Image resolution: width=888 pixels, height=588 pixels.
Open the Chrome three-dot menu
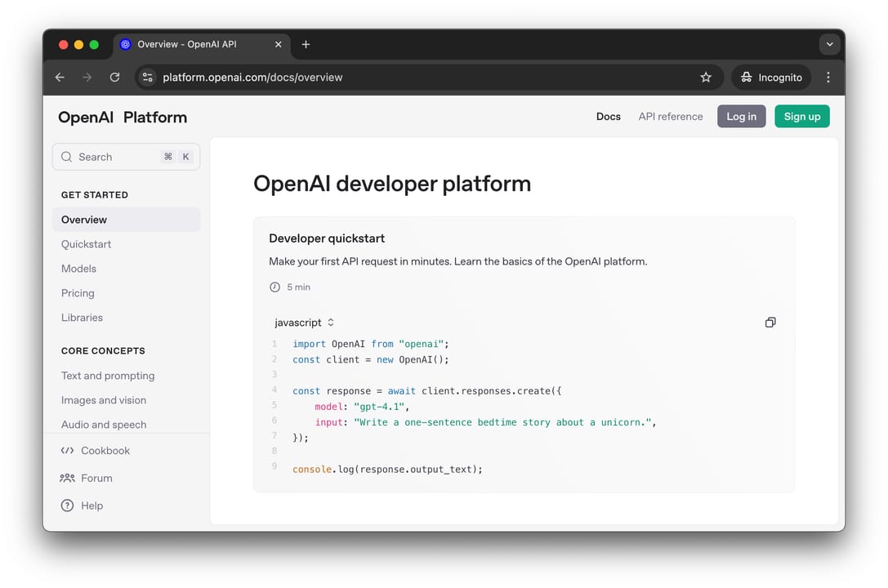click(828, 78)
